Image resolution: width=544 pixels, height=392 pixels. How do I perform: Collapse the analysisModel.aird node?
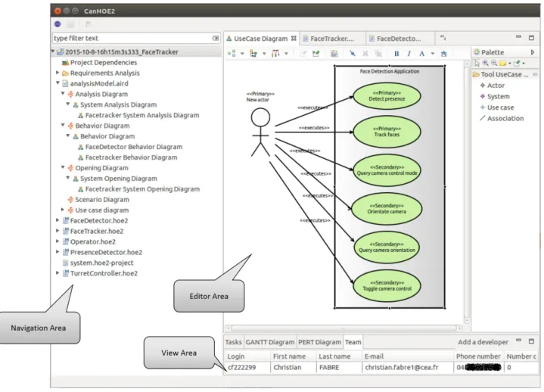58,83
